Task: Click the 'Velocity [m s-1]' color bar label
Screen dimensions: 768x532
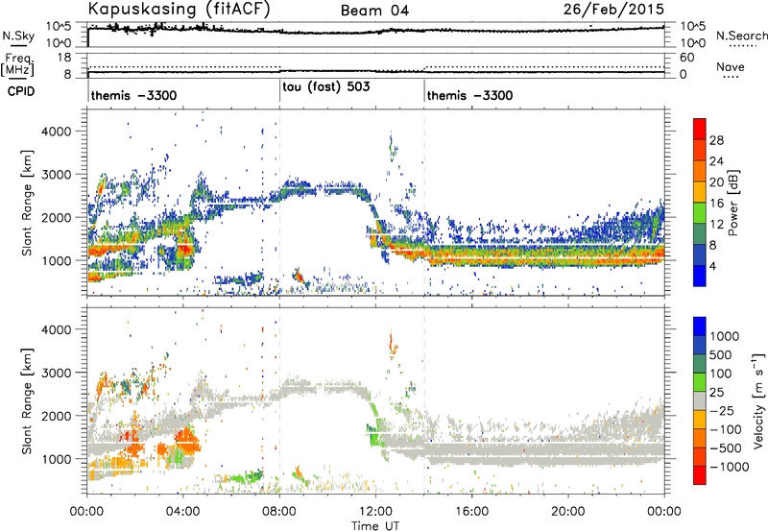Action: (758, 400)
